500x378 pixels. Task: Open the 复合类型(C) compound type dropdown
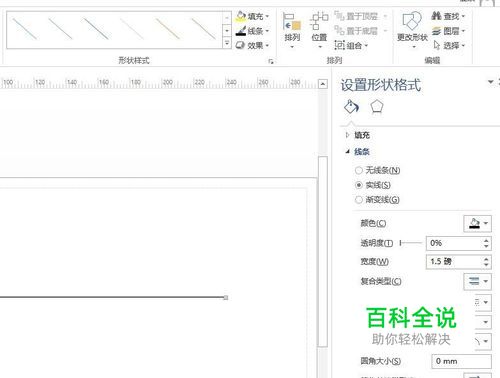(x=477, y=281)
